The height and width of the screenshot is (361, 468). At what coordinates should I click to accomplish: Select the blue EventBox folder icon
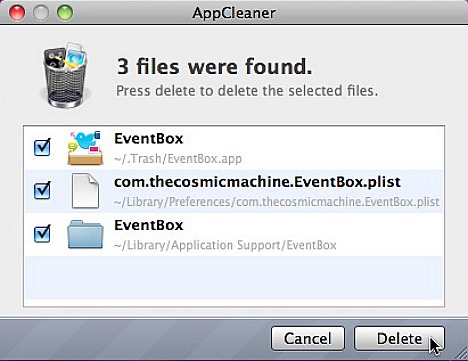pos(85,234)
